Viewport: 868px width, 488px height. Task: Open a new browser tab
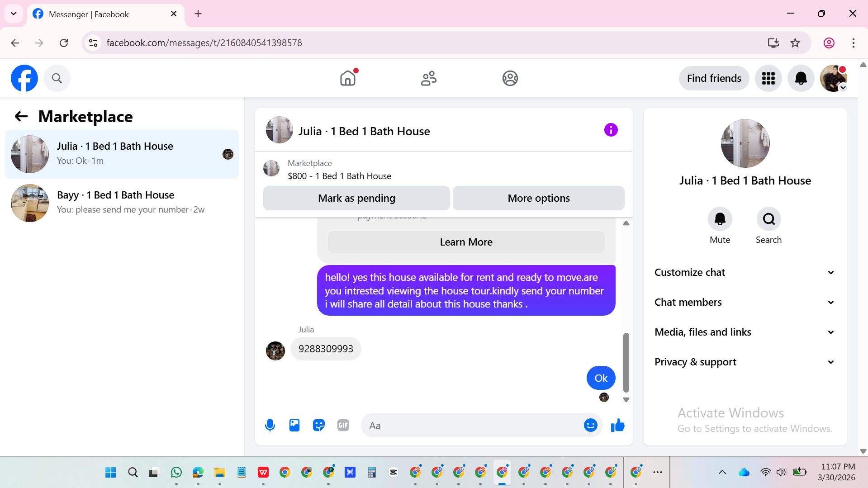click(198, 14)
